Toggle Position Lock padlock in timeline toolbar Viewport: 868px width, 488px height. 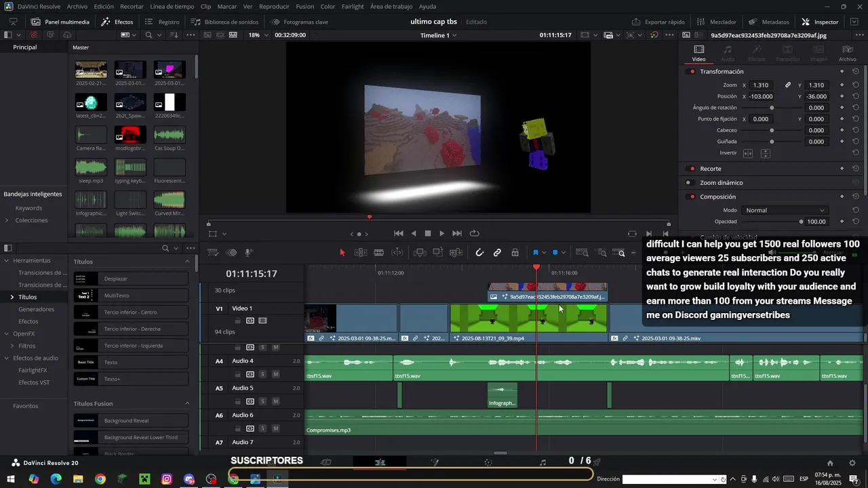pos(515,253)
